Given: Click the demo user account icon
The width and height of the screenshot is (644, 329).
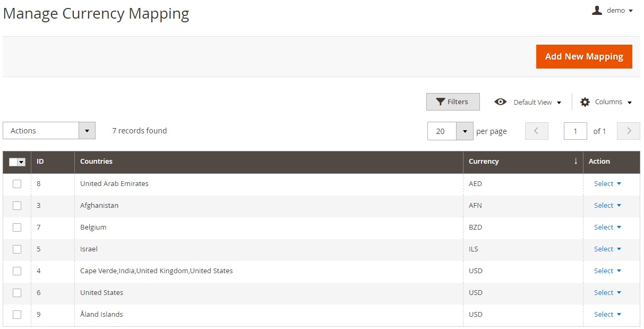Looking at the screenshot, I should [x=597, y=11].
